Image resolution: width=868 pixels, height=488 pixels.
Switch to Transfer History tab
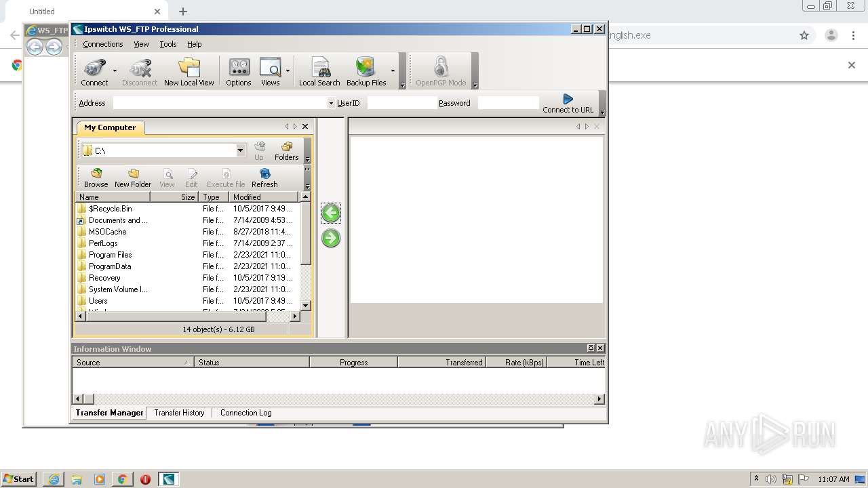pos(179,413)
